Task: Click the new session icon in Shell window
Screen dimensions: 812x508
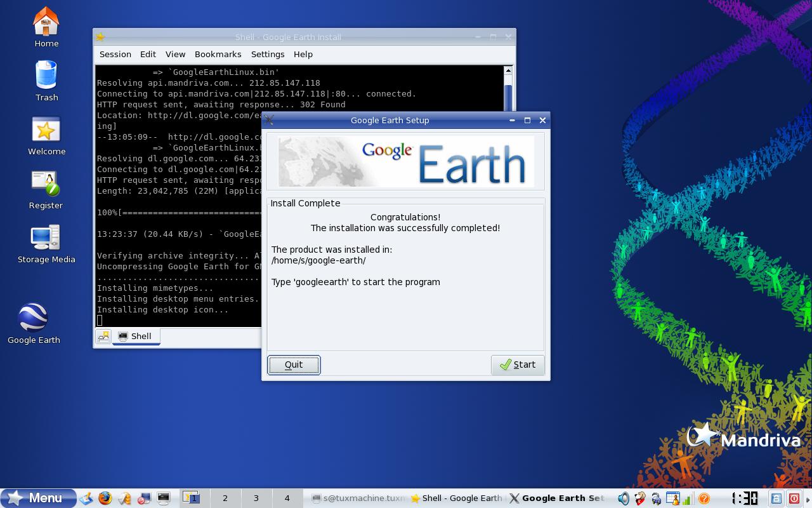Action: click(103, 336)
